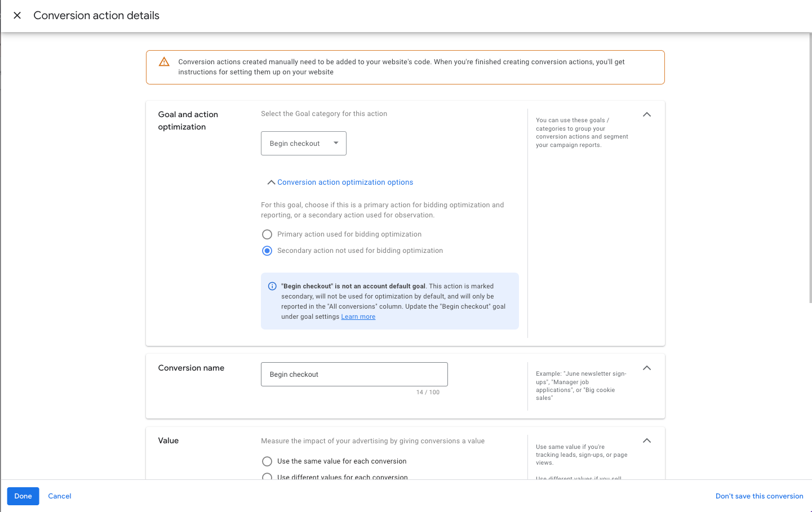Click the "14 / 100" character counter
Screen dimensions: 812x512
[x=428, y=393]
